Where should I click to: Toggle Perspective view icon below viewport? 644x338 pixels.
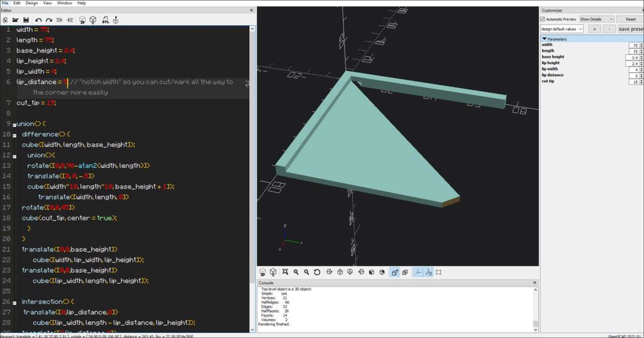tap(394, 272)
